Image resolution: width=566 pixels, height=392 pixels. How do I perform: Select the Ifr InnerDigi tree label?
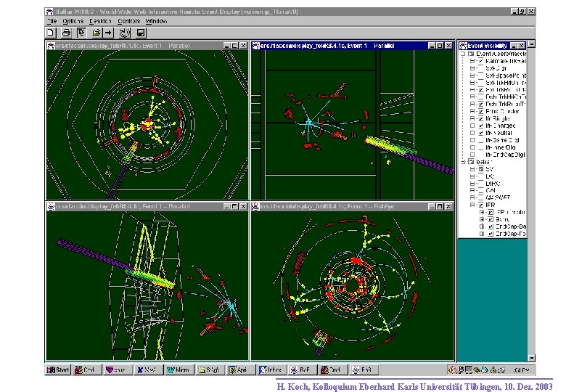pos(500,147)
